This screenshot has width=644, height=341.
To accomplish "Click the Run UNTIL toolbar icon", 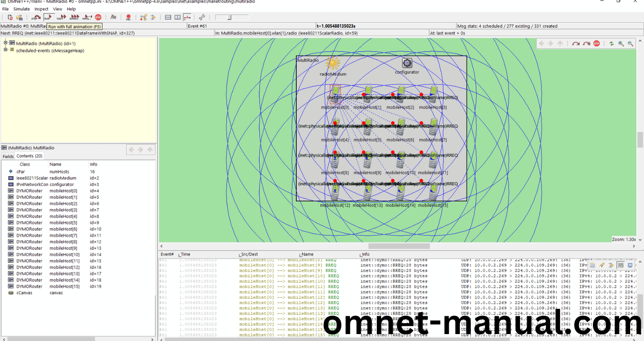I will click(87, 17).
